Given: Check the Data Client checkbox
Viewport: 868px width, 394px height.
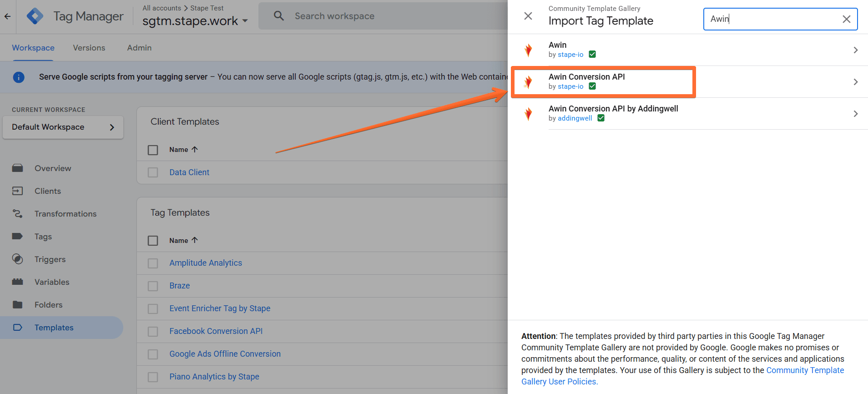Looking at the screenshot, I should tap(153, 172).
